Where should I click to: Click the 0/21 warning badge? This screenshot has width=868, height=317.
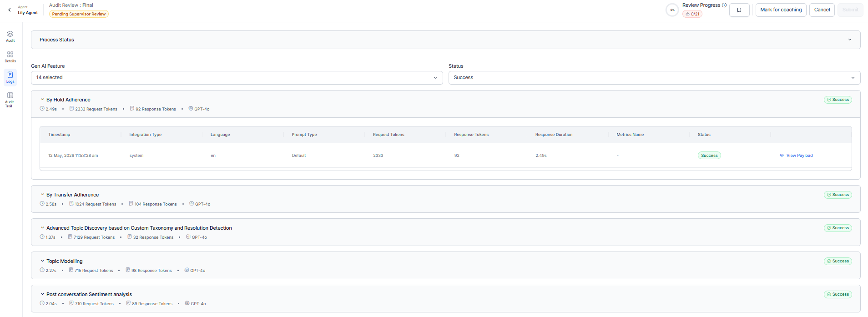click(692, 14)
